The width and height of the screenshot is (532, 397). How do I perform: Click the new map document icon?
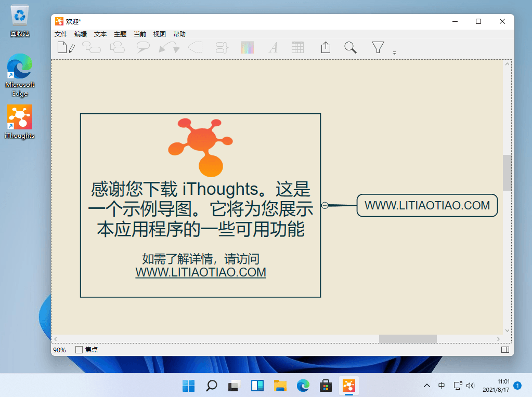66,47
